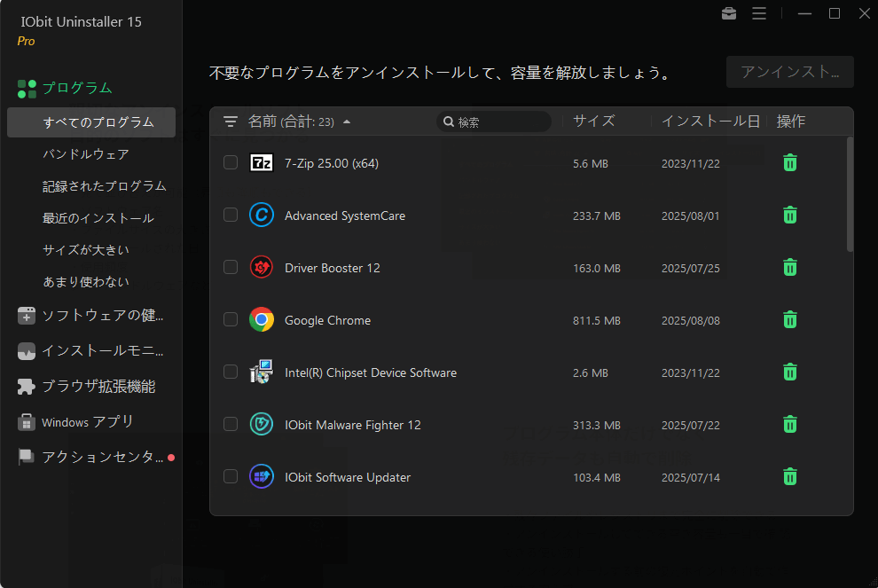Click the 811.5 MB size value
The width and height of the screenshot is (878, 588).
point(596,320)
